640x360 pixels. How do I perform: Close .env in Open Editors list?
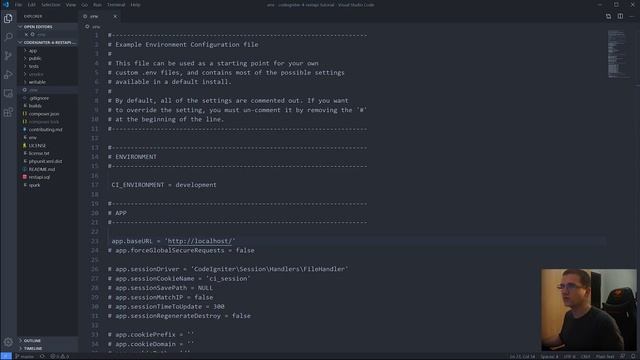pos(27,35)
